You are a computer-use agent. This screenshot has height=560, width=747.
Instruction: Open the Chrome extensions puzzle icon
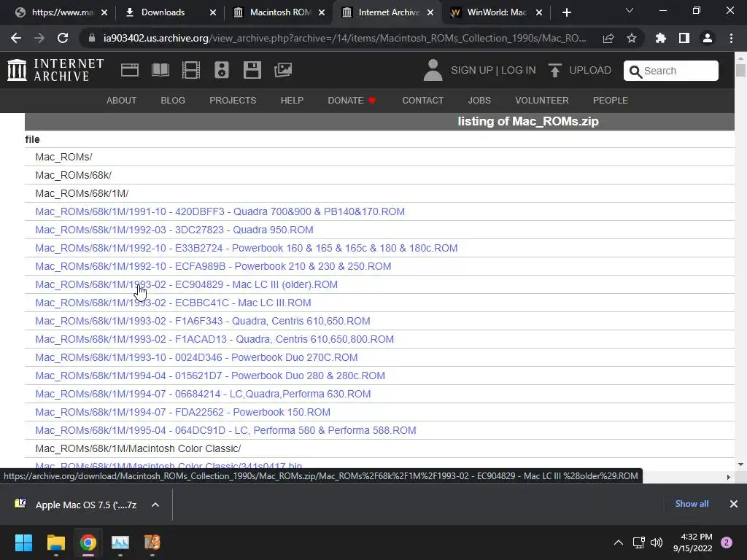pyautogui.click(x=661, y=38)
